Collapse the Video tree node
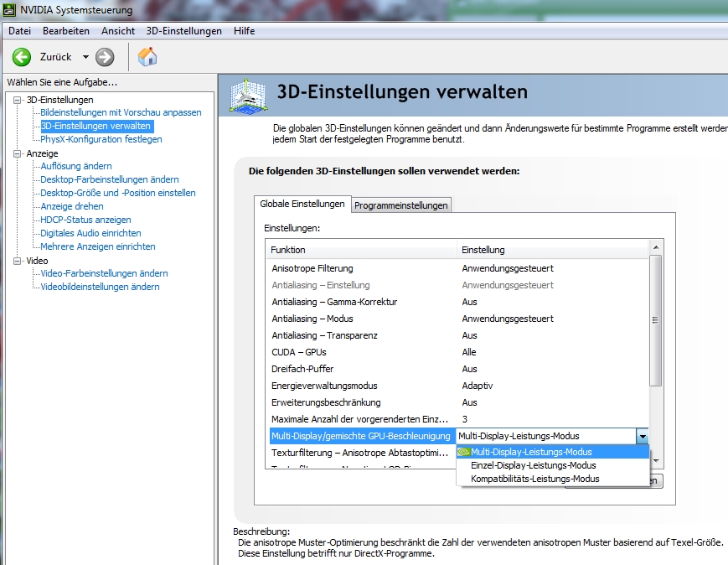The width and height of the screenshot is (728, 565). click(x=18, y=261)
